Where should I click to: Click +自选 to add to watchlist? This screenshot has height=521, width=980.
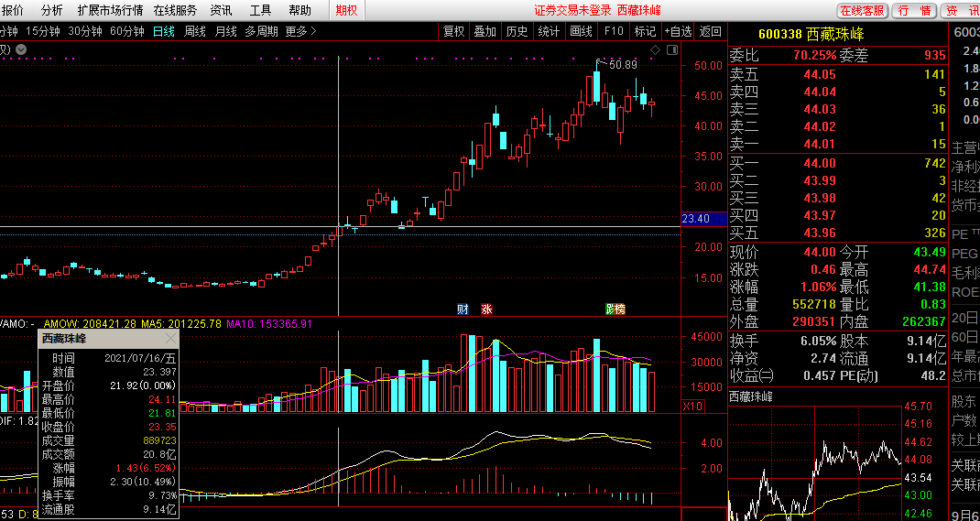tap(678, 31)
